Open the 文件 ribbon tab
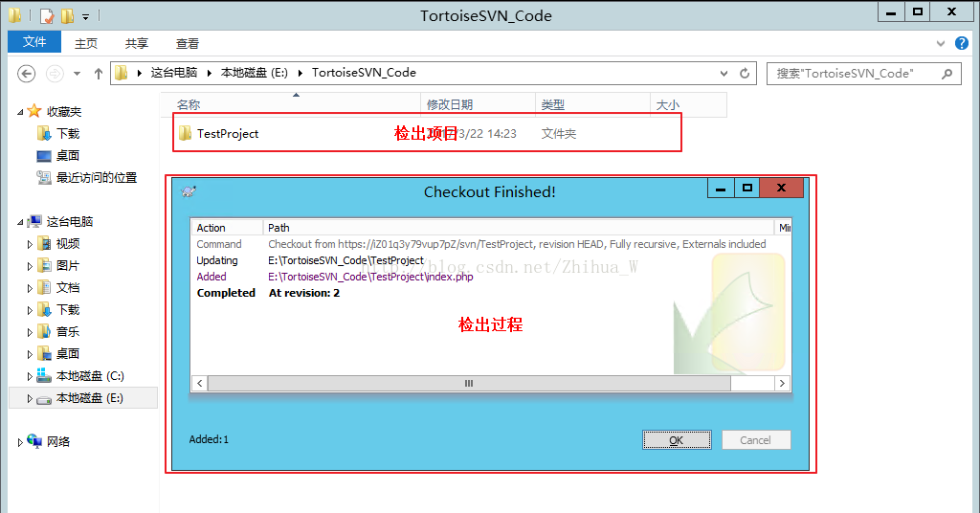The height and width of the screenshot is (513, 980). [34, 42]
